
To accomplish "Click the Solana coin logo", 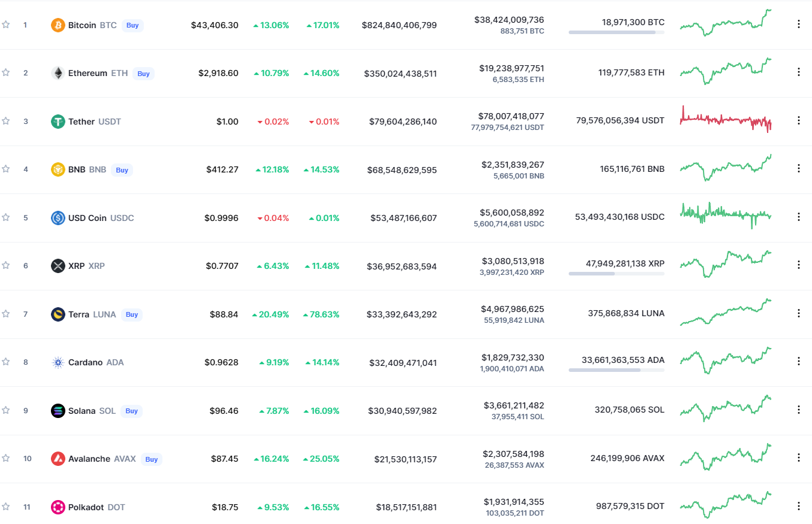I will (58, 411).
